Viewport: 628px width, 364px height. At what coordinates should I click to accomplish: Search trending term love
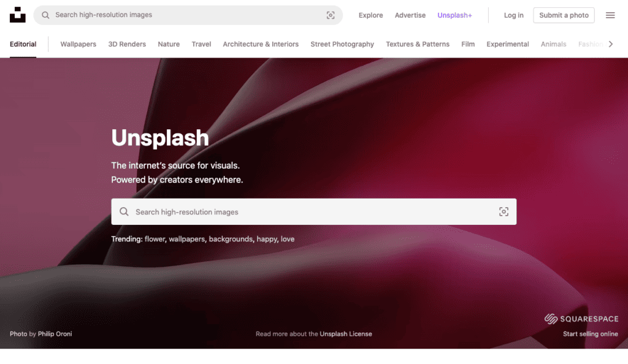[x=288, y=239]
